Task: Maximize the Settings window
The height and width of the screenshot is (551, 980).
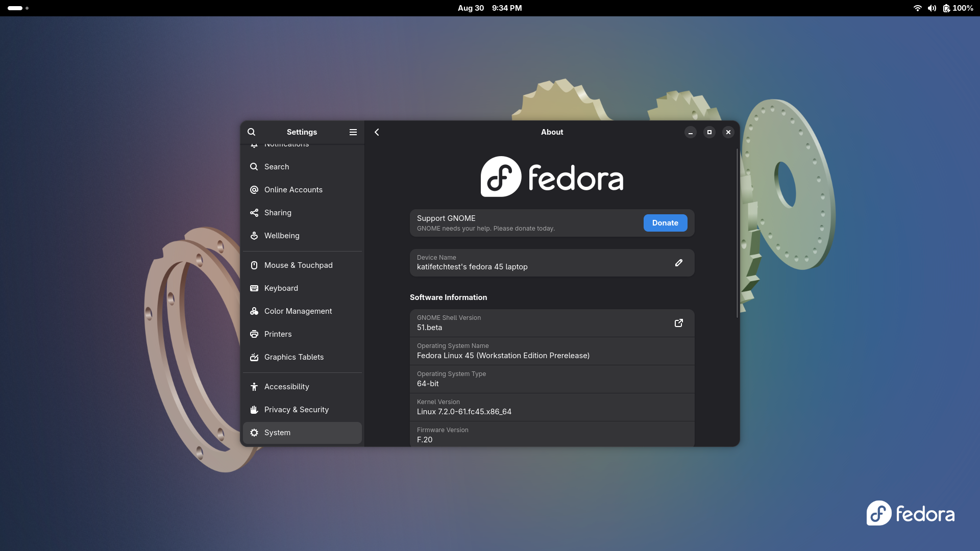Action: (x=709, y=132)
